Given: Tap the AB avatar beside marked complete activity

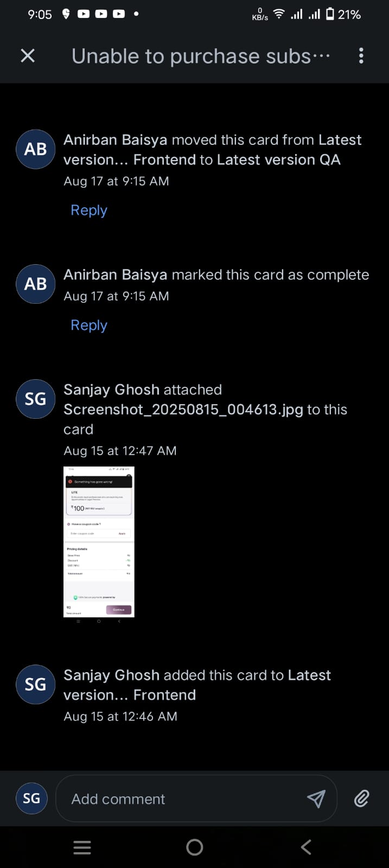Looking at the screenshot, I should pos(36,284).
